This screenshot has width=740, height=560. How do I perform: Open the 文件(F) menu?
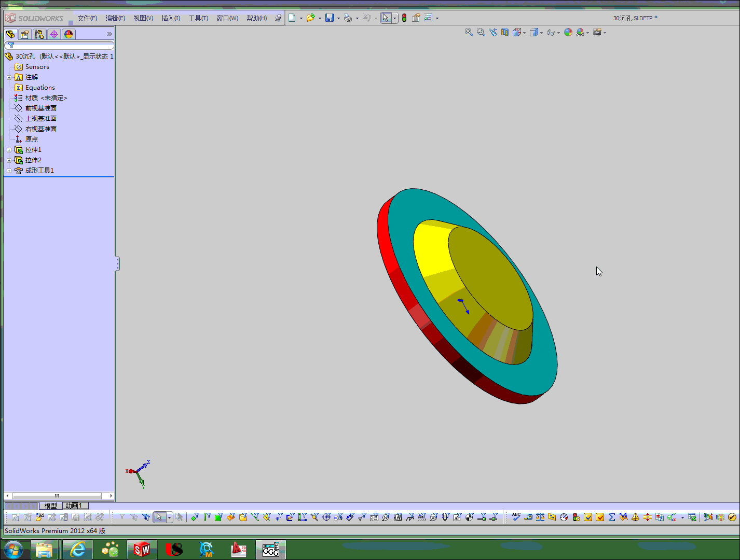click(87, 18)
